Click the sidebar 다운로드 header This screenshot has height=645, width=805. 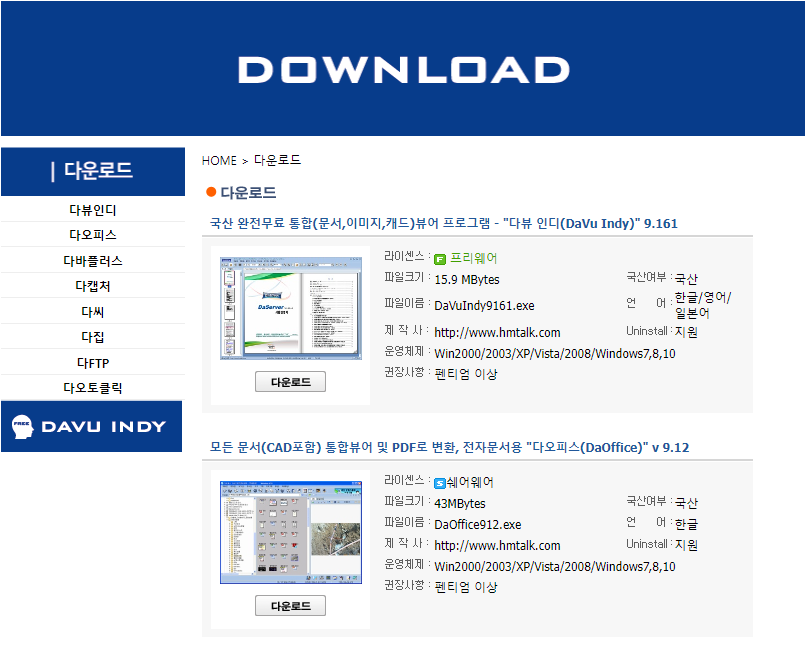point(93,172)
